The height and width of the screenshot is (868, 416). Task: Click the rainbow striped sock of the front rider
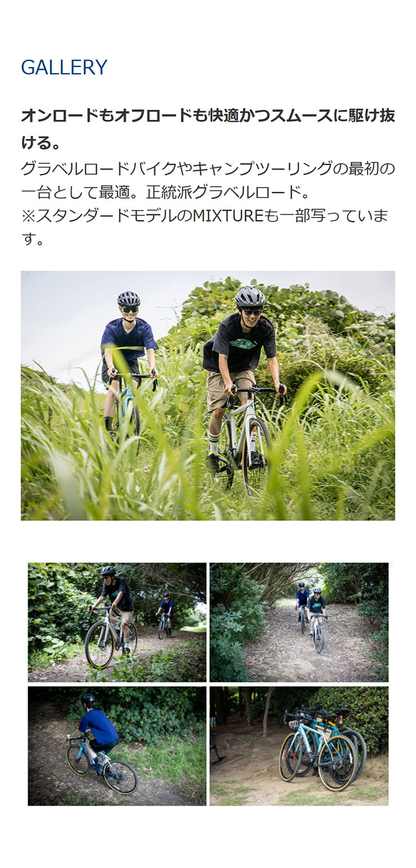coord(214,443)
